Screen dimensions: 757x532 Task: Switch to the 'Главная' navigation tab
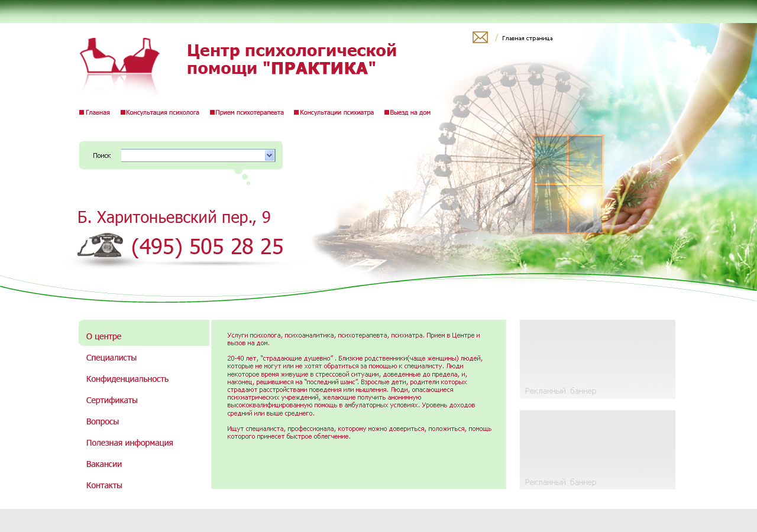(97, 112)
